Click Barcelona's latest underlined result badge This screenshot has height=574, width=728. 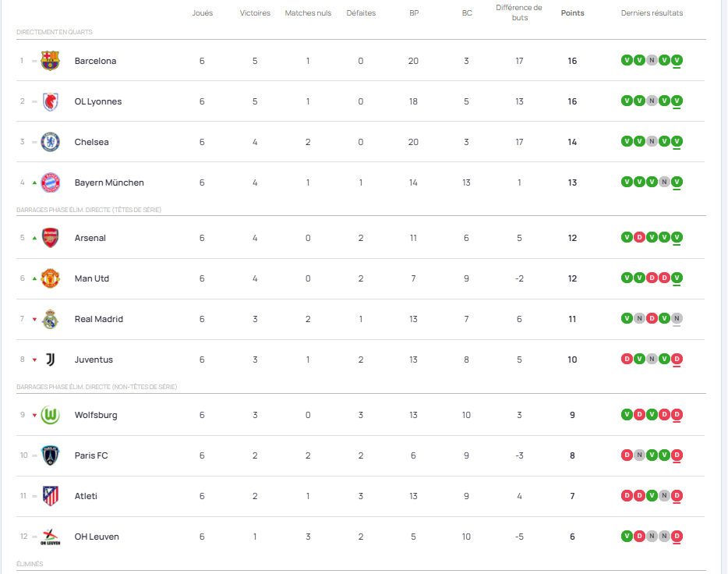pos(677,61)
